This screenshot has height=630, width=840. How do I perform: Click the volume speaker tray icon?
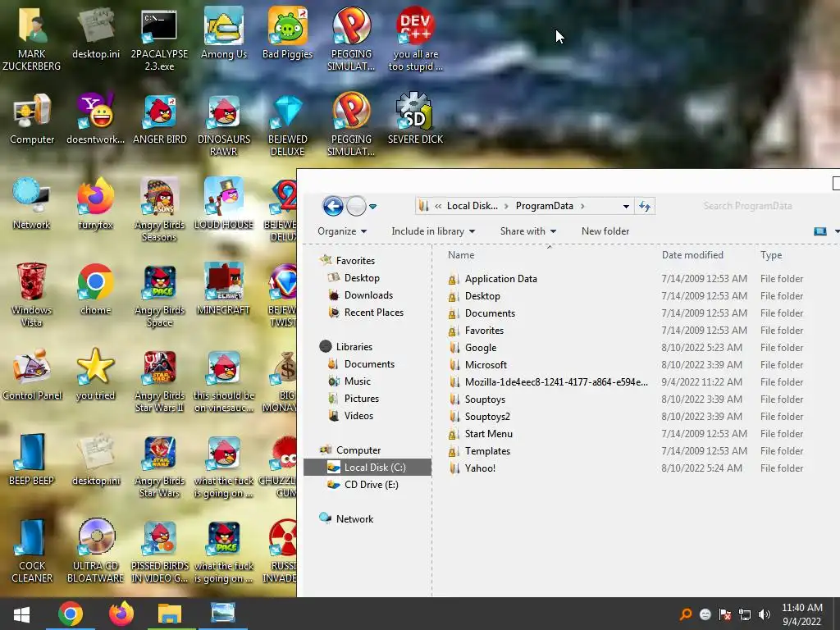click(764, 614)
